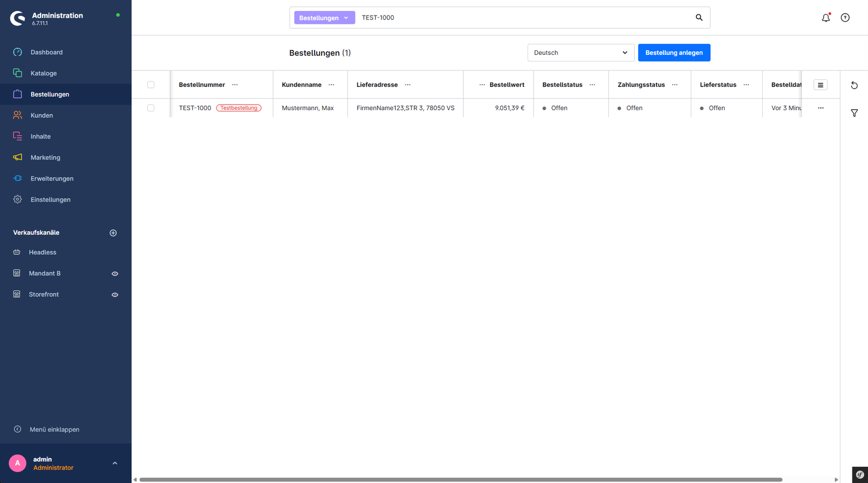Click the Bestellung anlegen button
This screenshot has height=483, width=868.
coord(674,53)
